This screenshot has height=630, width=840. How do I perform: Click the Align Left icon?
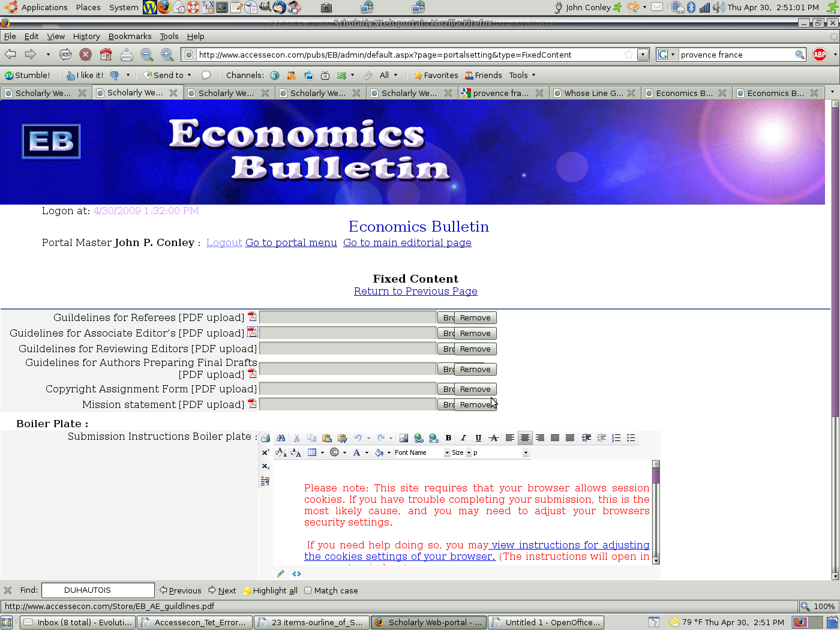(509, 438)
